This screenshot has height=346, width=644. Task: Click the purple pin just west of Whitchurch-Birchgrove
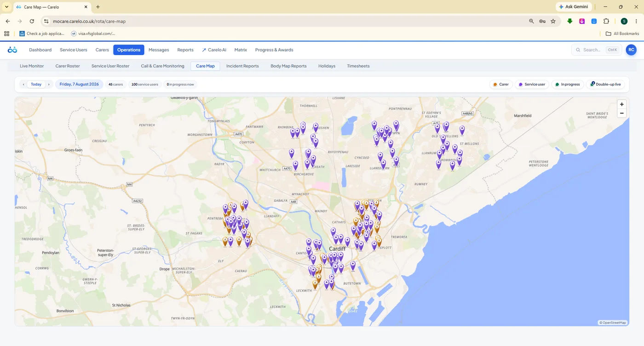tap(295, 165)
